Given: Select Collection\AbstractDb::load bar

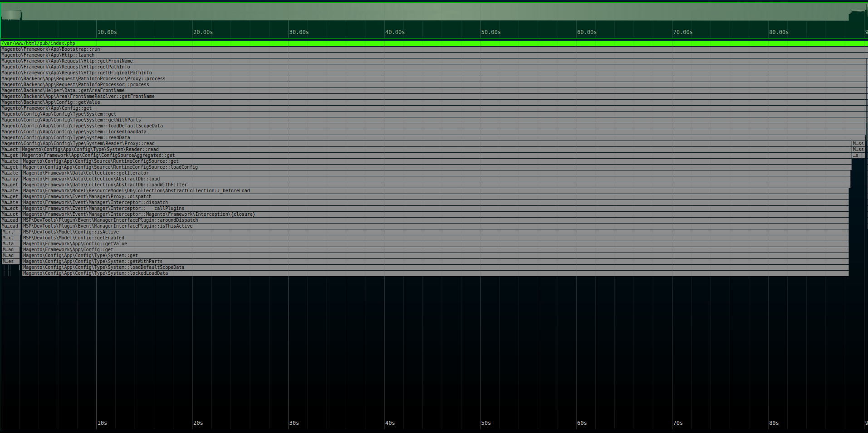Looking at the screenshot, I should tap(436, 179).
